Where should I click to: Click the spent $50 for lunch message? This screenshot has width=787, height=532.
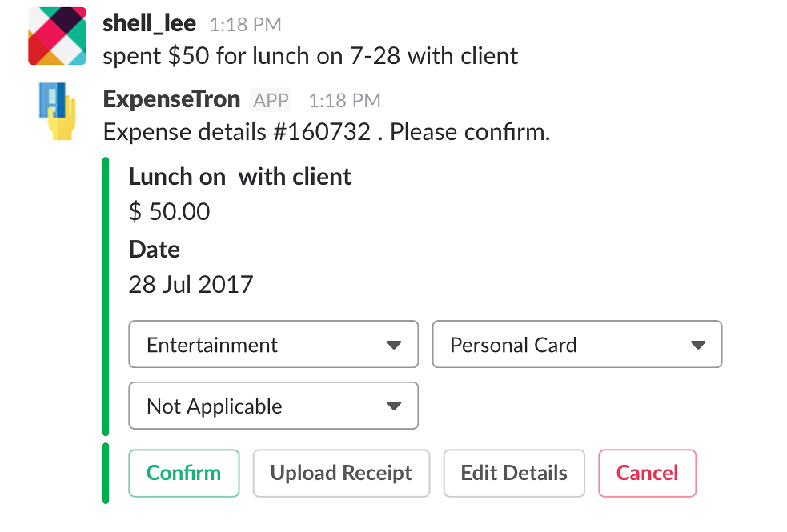310,56
